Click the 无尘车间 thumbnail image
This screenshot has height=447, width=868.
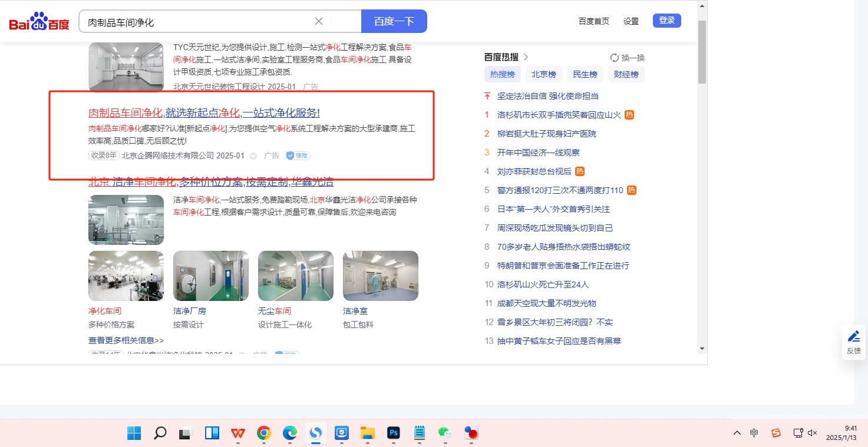tap(296, 276)
